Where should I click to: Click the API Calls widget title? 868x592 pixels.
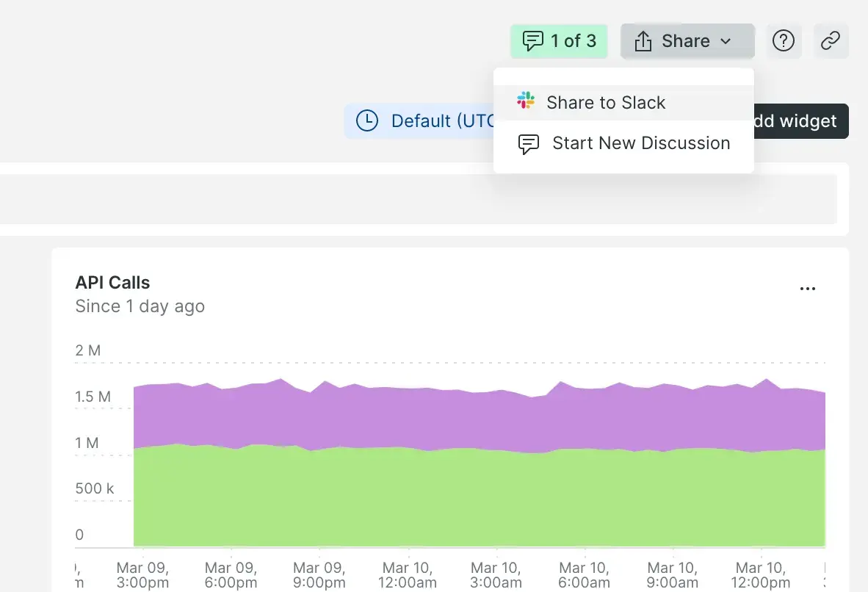tap(112, 282)
